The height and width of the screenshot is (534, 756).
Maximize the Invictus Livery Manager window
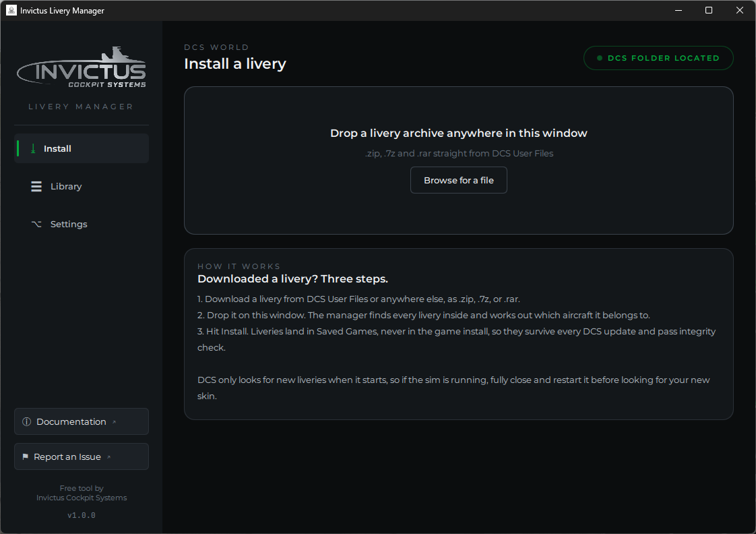click(x=709, y=10)
